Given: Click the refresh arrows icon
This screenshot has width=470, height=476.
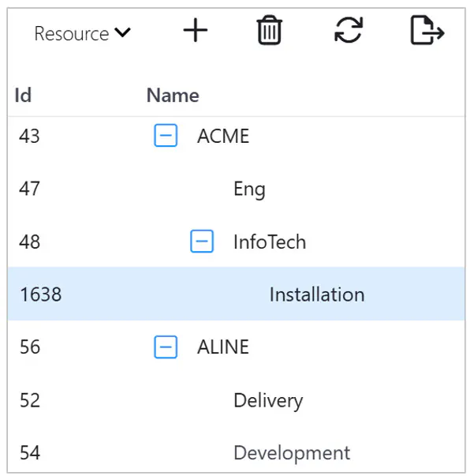Looking at the screenshot, I should coord(349,30).
